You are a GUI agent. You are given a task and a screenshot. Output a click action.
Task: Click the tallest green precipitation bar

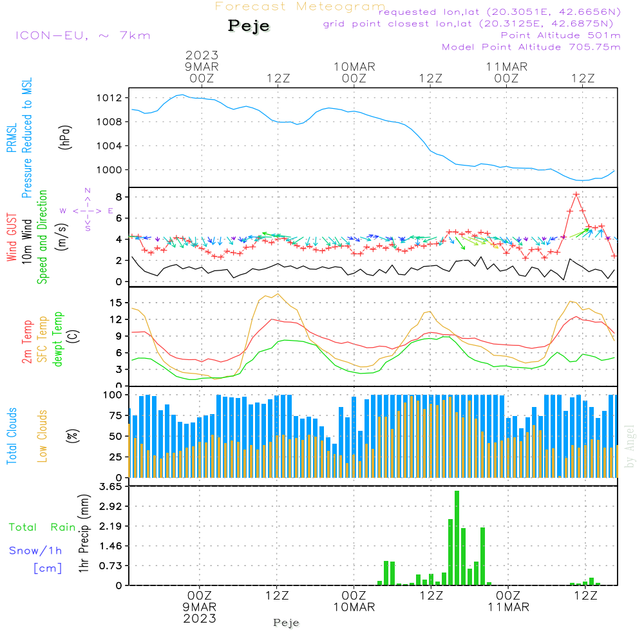457,538
